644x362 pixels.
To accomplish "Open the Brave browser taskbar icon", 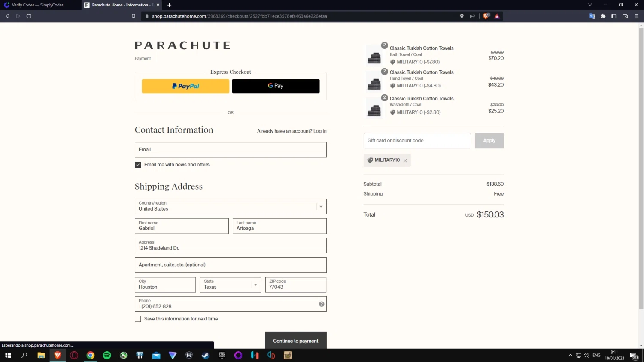I will pyautogui.click(x=58, y=355).
